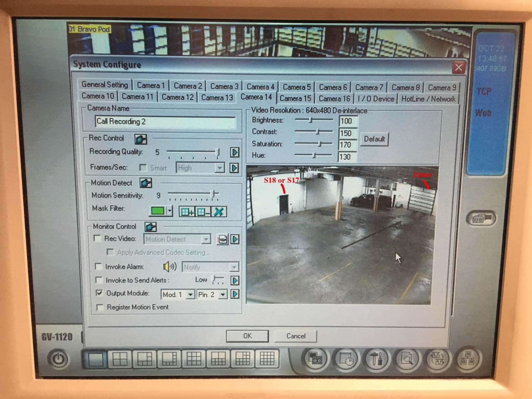Image resolution: width=532 pixels, height=399 pixels.
Task: Click the Monitor Control apply-to-all hand icon
Action: pyautogui.click(x=150, y=227)
